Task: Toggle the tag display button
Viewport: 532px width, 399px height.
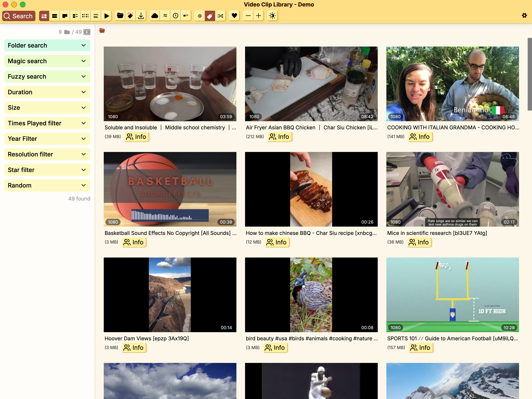Action: click(210, 16)
